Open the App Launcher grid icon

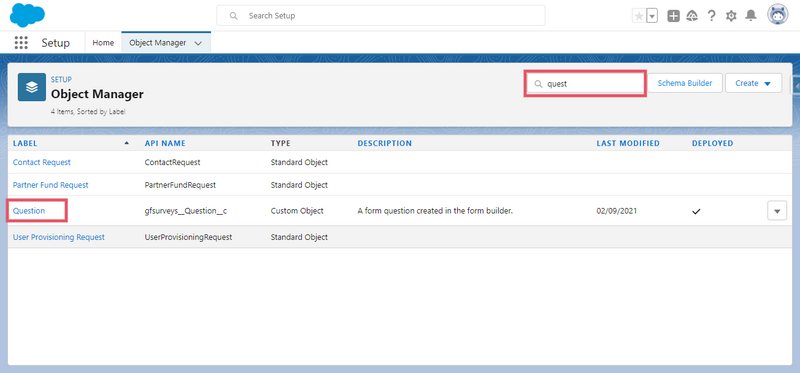coord(21,43)
